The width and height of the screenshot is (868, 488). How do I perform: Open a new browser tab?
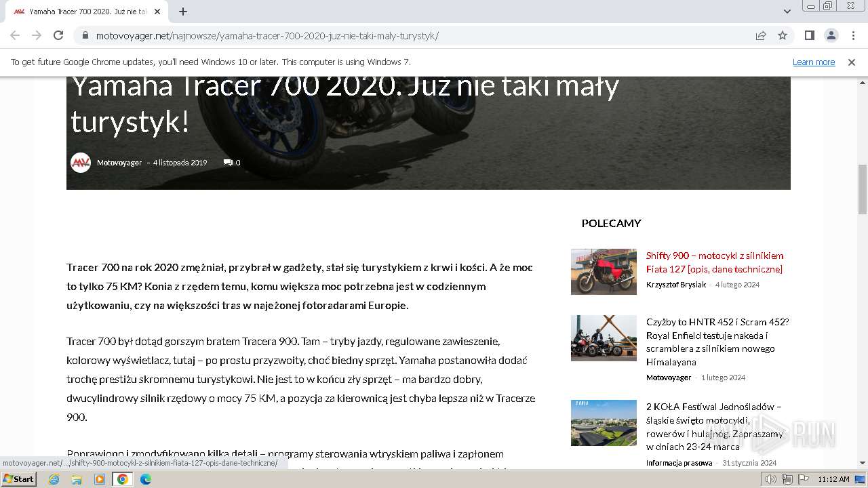183,12
